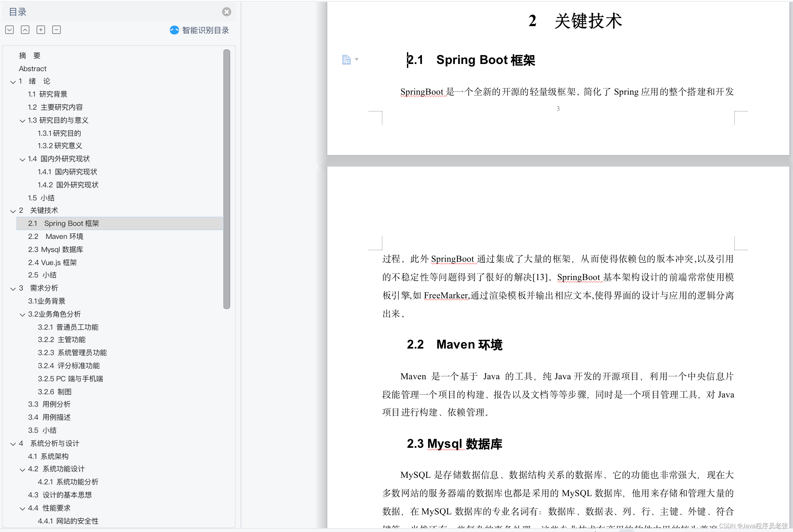793x532 pixels.
Task: Click the plus expand icon in outline toolbar
Action: (41, 30)
